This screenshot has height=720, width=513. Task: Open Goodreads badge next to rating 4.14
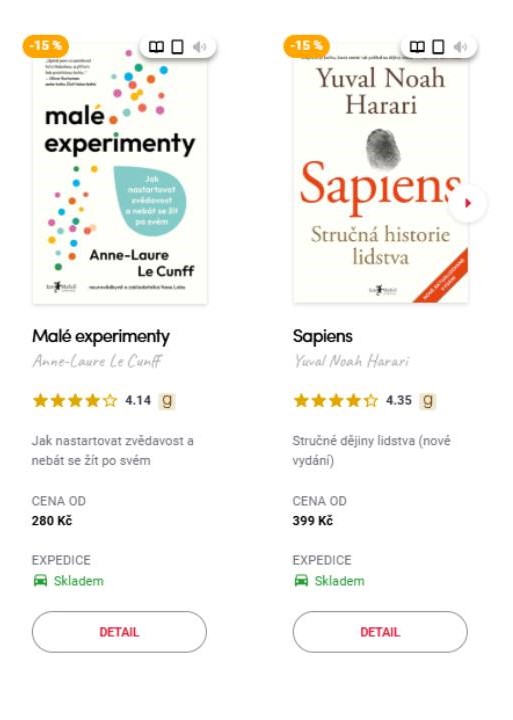167,401
